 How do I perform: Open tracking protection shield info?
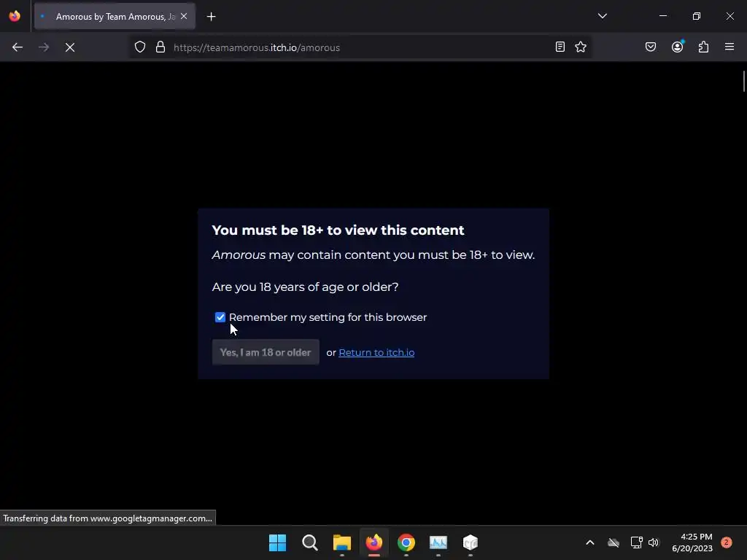[x=139, y=47]
